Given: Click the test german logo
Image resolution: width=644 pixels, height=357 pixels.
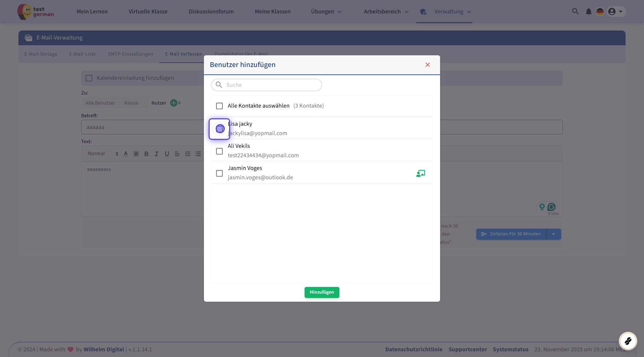Looking at the screenshot, I should (36, 12).
